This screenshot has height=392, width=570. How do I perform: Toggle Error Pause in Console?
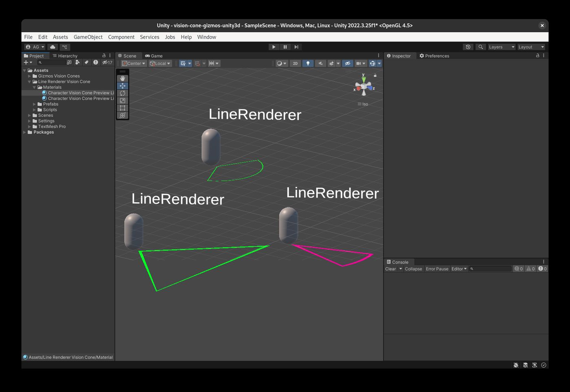pos(437,269)
